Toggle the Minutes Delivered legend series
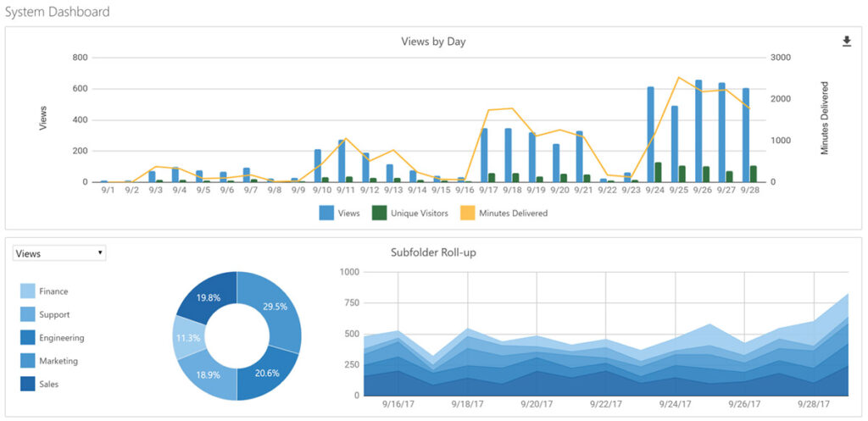The width and height of the screenshot is (868, 421). coord(507,213)
